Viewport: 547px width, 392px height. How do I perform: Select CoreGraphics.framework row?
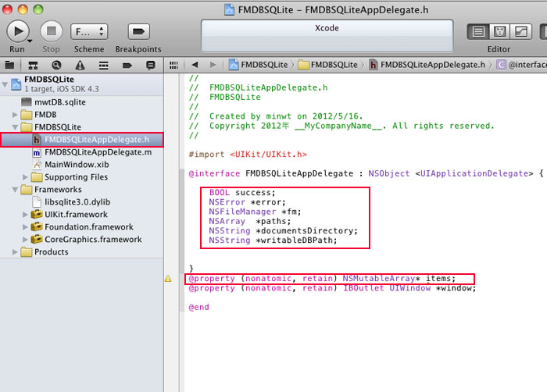point(81,240)
